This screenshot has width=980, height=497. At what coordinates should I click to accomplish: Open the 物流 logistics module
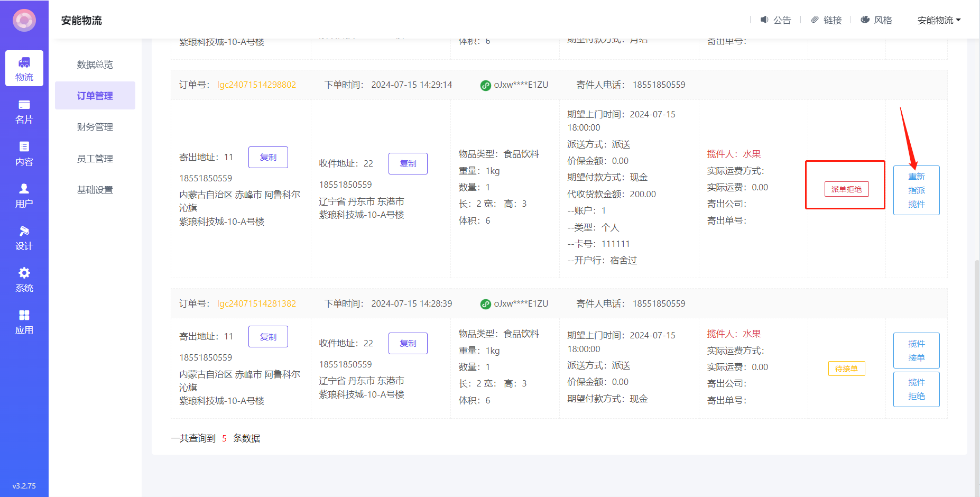click(24, 69)
